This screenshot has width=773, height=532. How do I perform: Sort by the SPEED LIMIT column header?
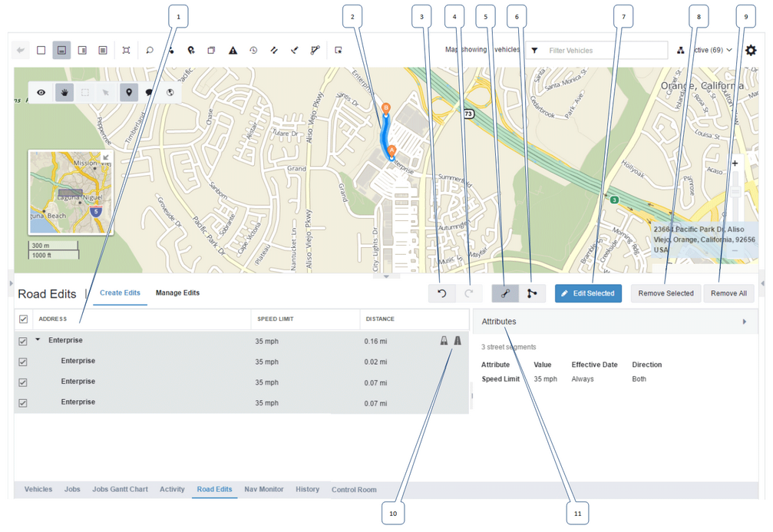click(275, 319)
